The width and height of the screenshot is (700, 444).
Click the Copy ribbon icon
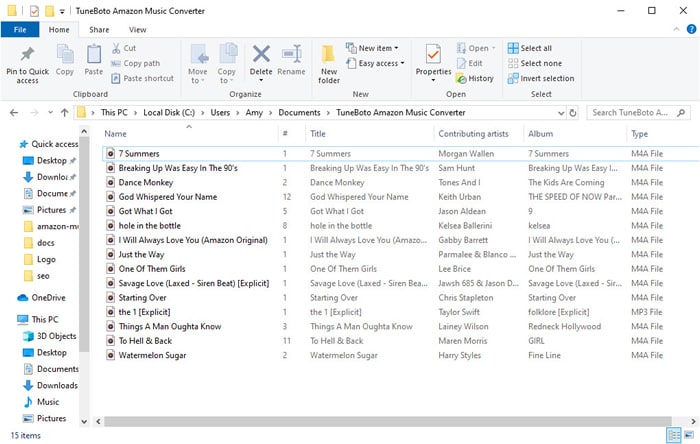(65, 54)
